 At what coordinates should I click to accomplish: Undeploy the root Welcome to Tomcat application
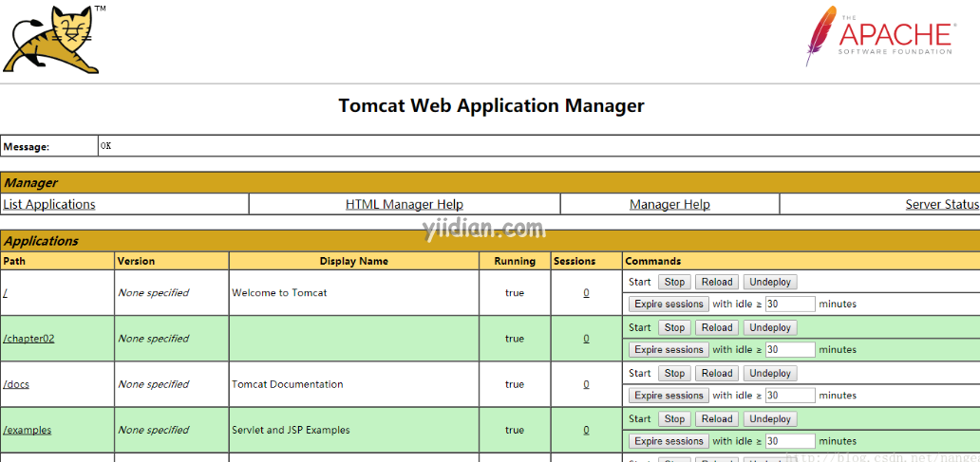(x=770, y=282)
